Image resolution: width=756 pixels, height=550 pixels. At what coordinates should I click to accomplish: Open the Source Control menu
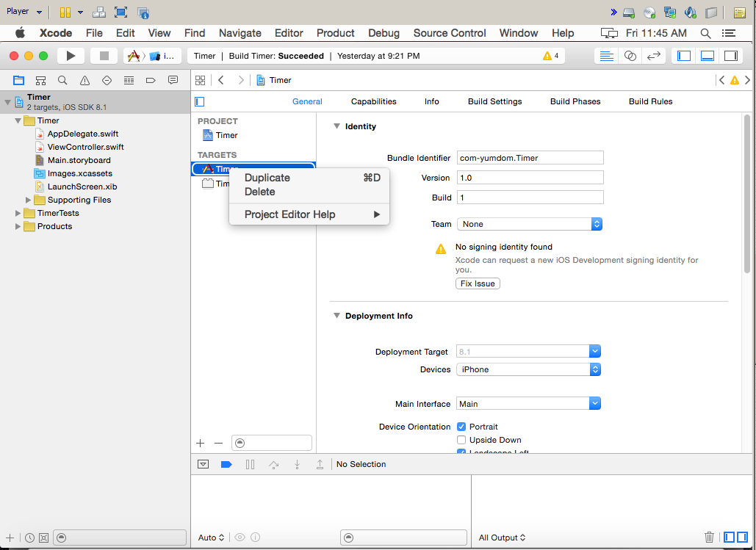(x=450, y=33)
